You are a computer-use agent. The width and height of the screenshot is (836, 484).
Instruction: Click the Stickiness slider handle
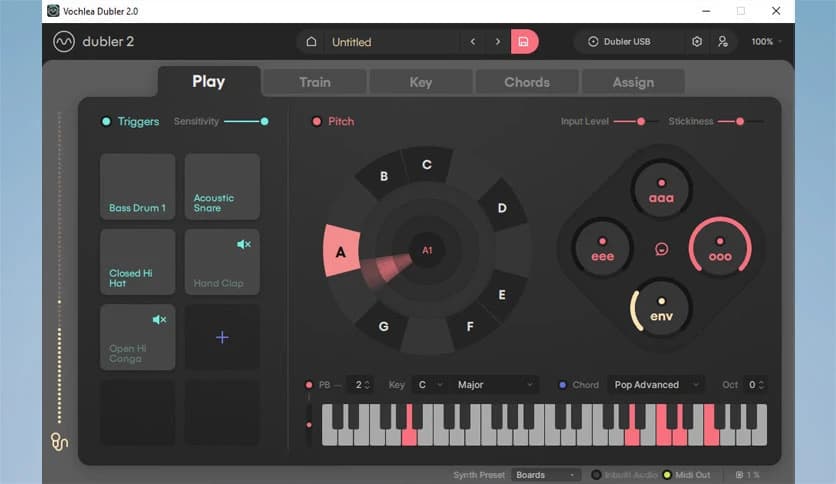click(x=740, y=122)
